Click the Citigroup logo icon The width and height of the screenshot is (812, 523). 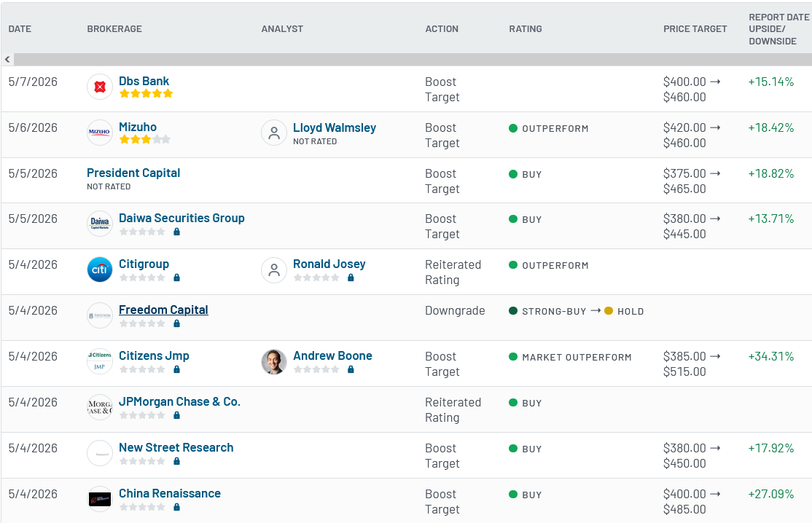coord(100,270)
